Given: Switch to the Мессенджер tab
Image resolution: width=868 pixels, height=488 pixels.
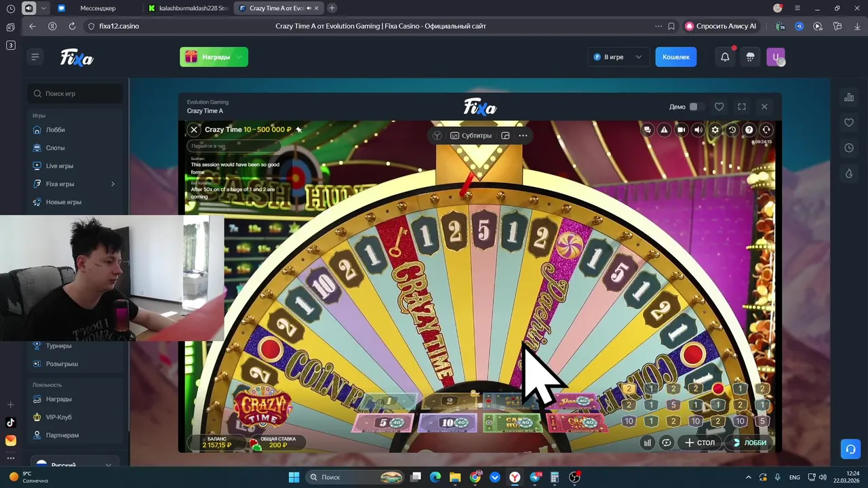Looking at the screenshot, I should click(x=97, y=8).
